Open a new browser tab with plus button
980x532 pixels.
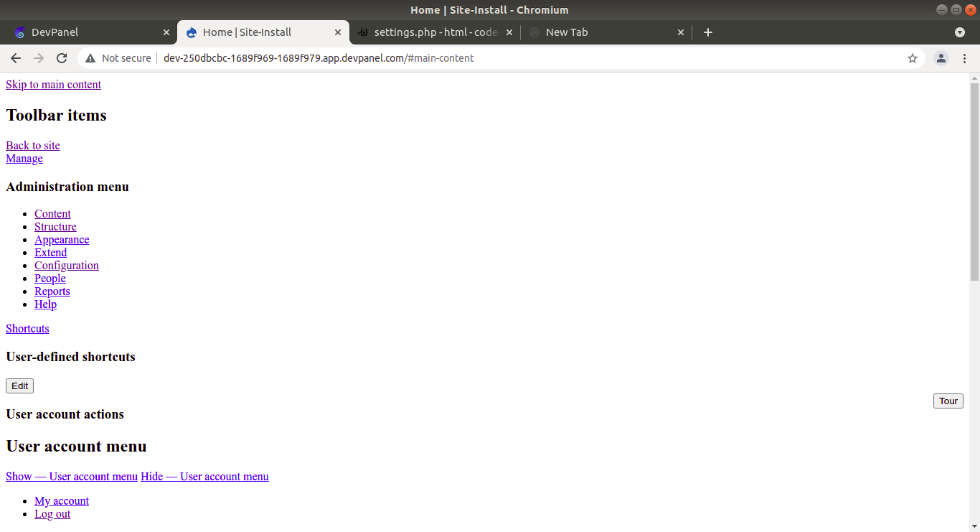point(708,32)
